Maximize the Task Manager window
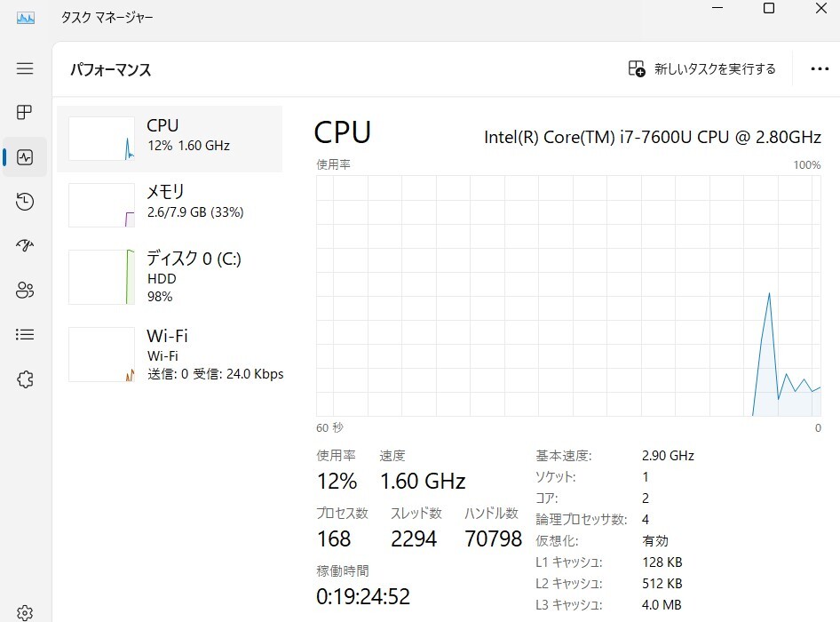Viewport: 840px width, 622px height. tap(767, 9)
